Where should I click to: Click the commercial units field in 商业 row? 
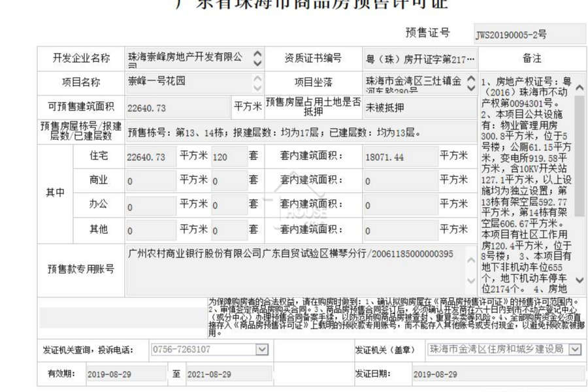[x=229, y=181]
